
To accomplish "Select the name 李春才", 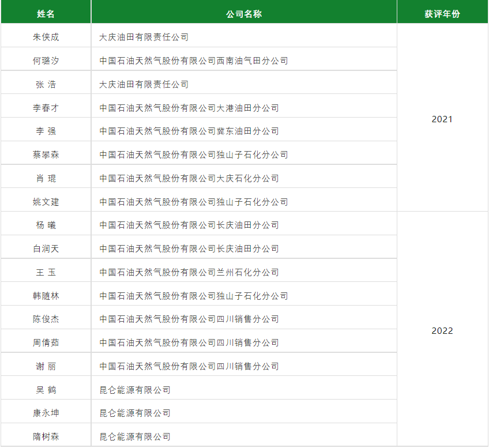I will pos(46,108).
